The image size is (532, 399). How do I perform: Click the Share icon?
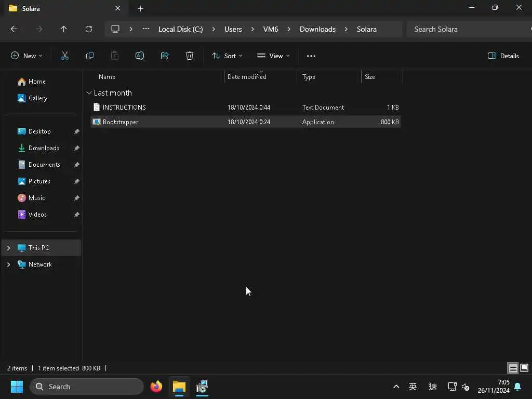(165, 56)
